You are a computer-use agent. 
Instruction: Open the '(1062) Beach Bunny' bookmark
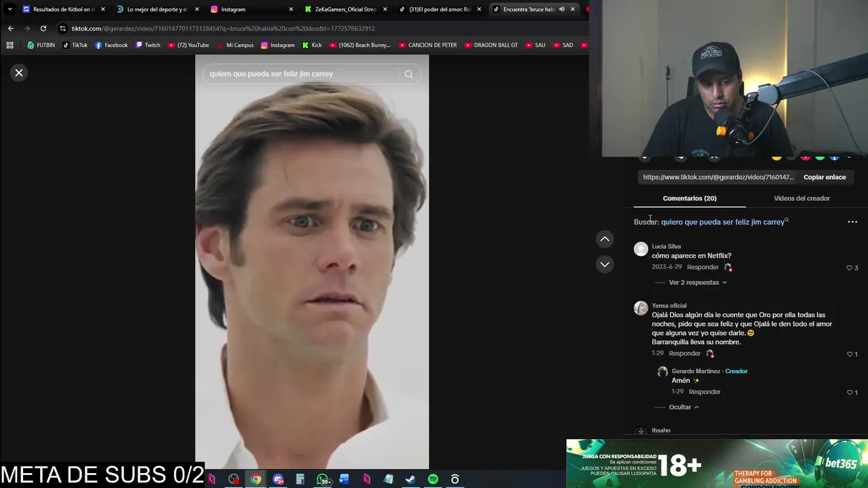[x=359, y=45]
